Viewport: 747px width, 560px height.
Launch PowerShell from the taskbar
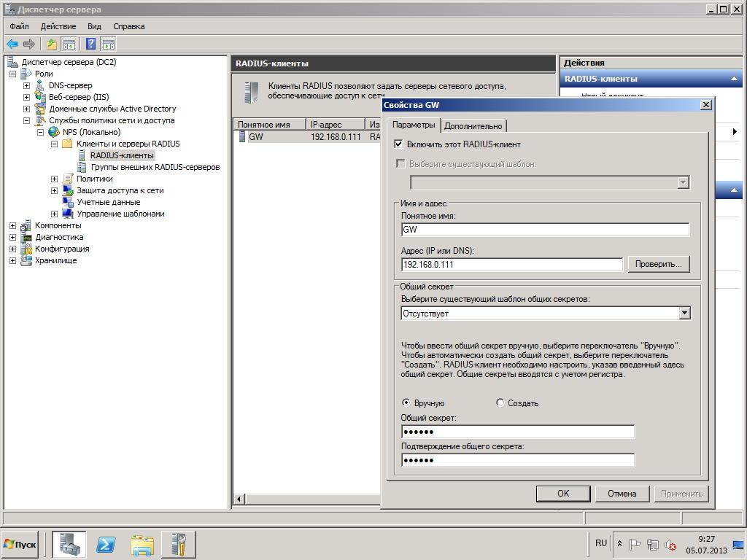[x=105, y=543]
